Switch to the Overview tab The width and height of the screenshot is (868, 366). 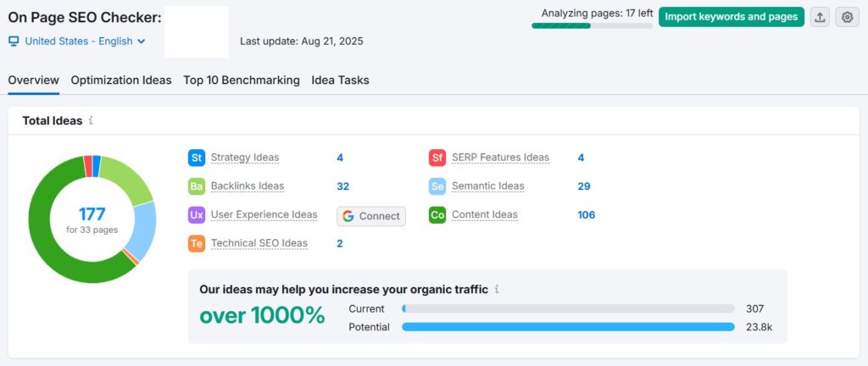click(33, 80)
